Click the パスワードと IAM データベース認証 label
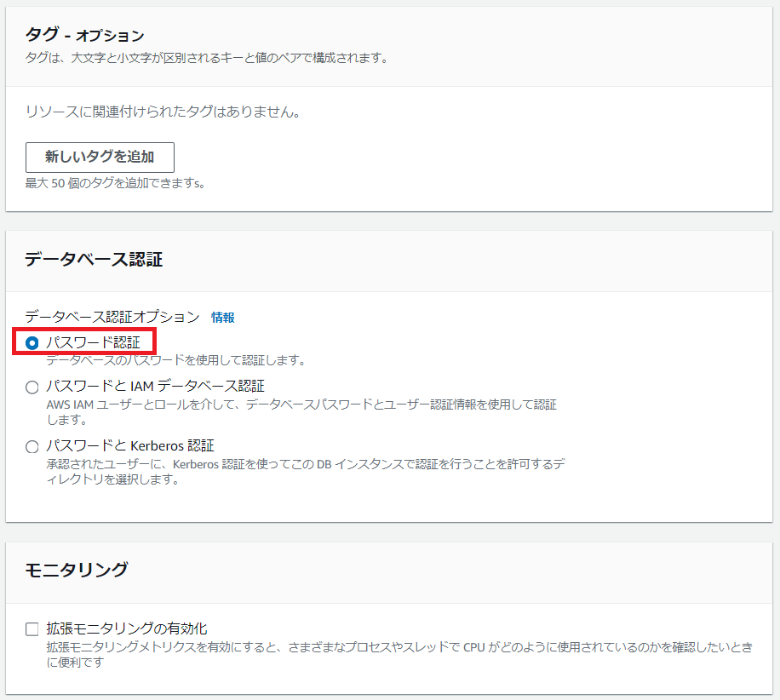780x700 pixels. pyautogui.click(x=155, y=387)
